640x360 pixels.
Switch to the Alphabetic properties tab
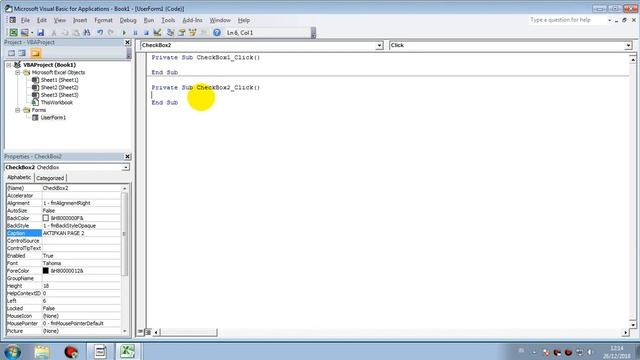point(19,178)
